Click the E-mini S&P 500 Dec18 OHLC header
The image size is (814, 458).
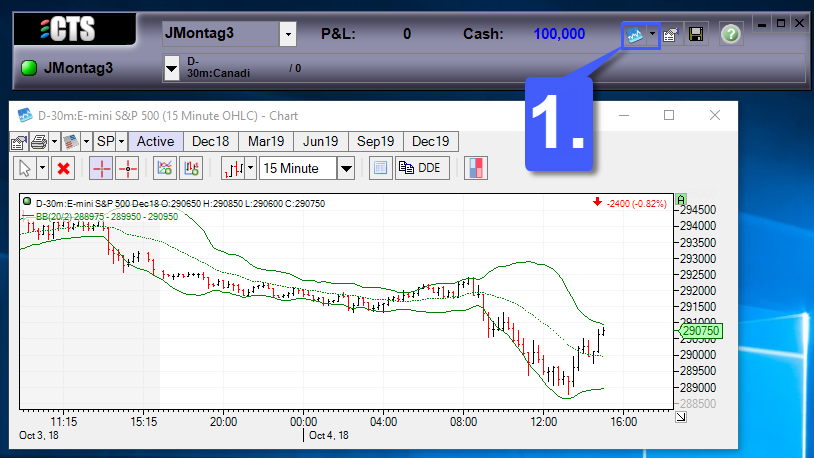coord(181,204)
